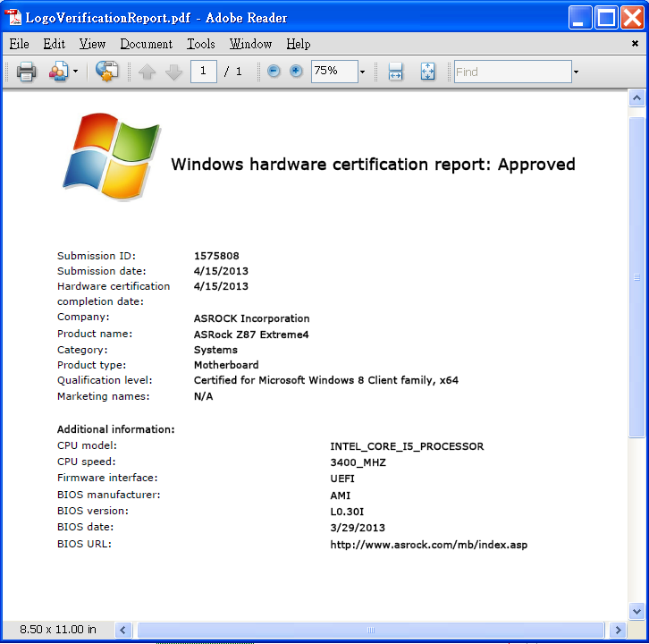
Task: Open the File menu
Action: click(19, 44)
